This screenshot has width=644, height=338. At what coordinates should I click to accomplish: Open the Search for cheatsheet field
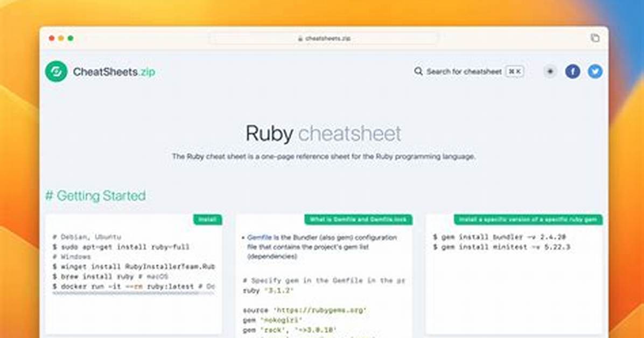(x=469, y=72)
